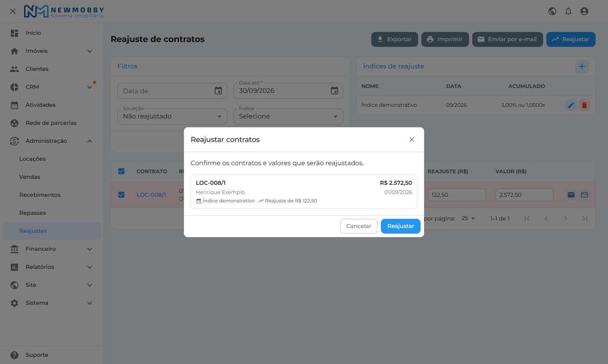Open the Situação dropdown
608x364 pixels.
172,116
